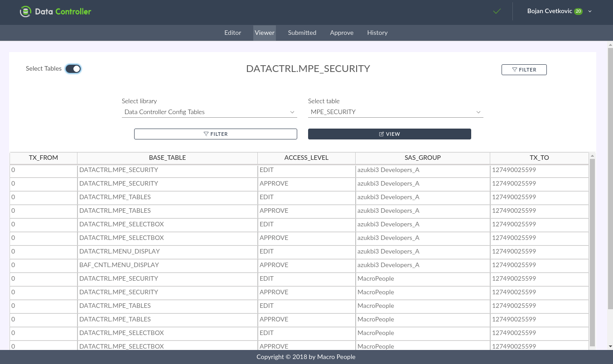This screenshot has width=613, height=364.
Task: Click the Data Controller logo icon
Action: (25, 12)
